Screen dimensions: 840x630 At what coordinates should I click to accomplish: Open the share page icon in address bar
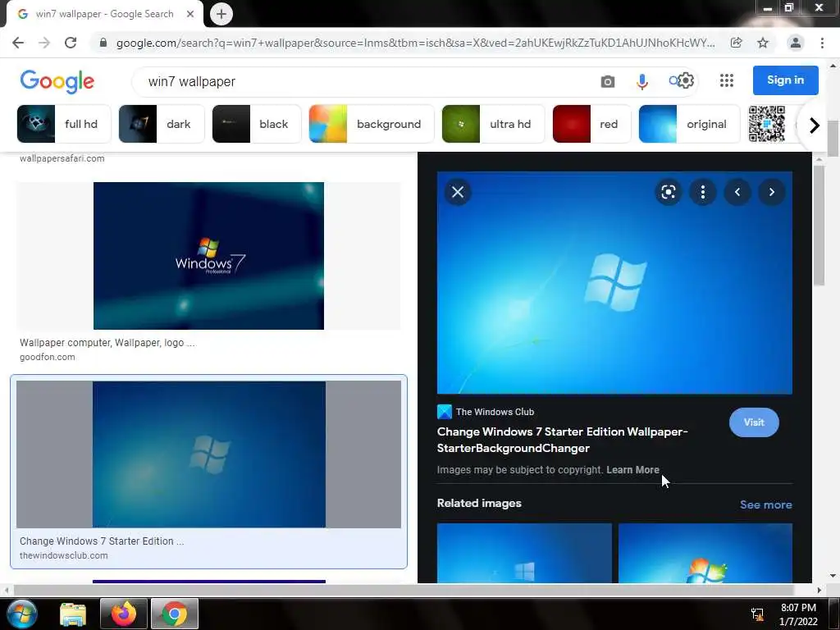[736, 43]
